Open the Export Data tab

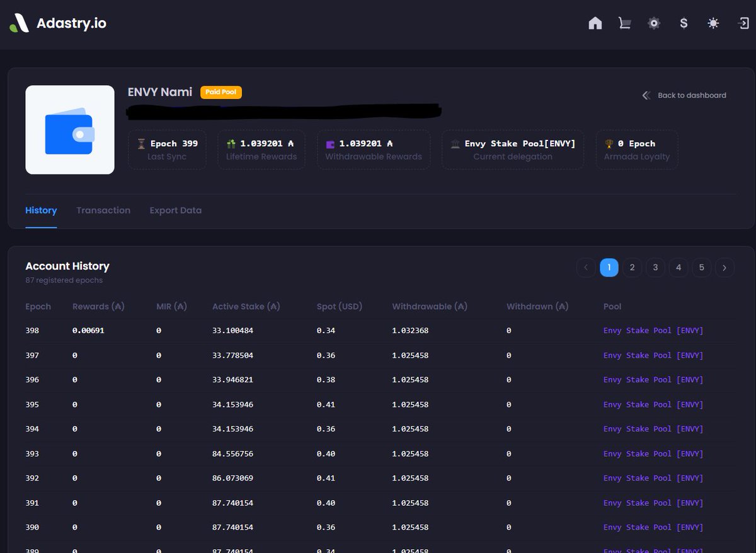point(176,210)
